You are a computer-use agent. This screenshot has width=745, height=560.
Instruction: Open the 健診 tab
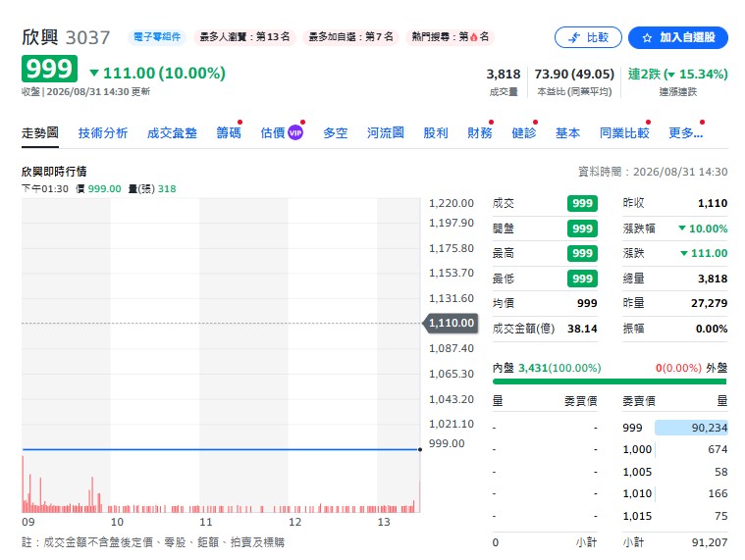[x=524, y=132]
